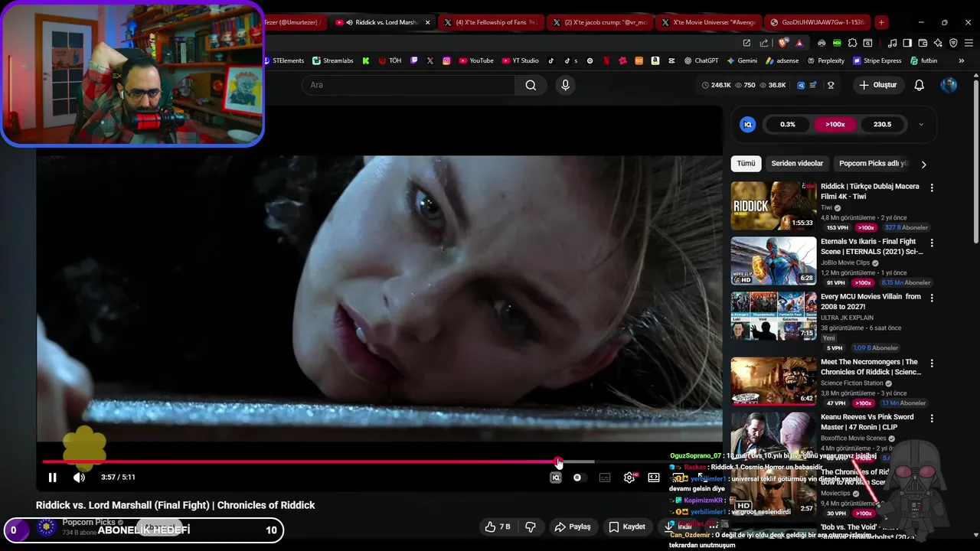Screen dimensions: 980x551
Task: Open the YouTube account avatar menu
Action: pyautogui.click(x=949, y=85)
